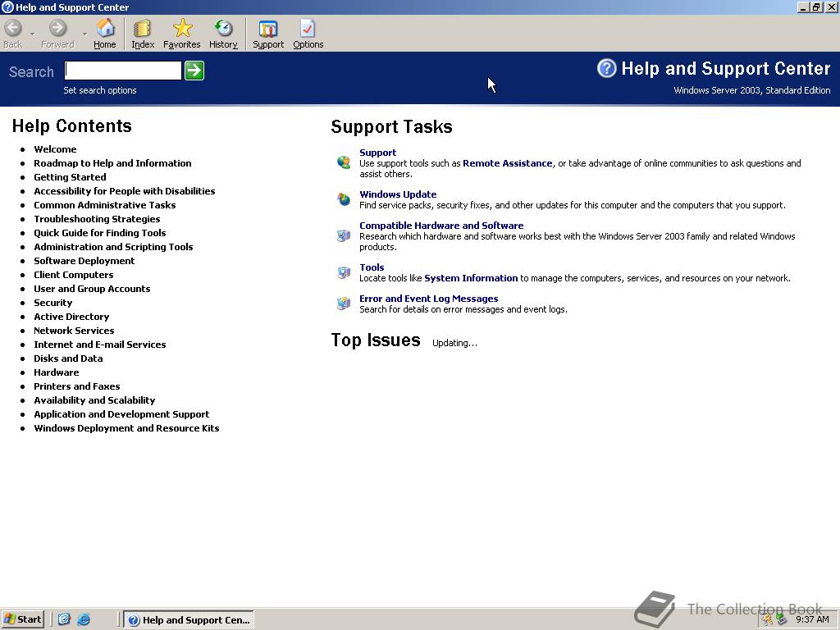Click the taskbar clock showing 9:37 AM
This screenshot has height=630, width=840.
click(812, 619)
